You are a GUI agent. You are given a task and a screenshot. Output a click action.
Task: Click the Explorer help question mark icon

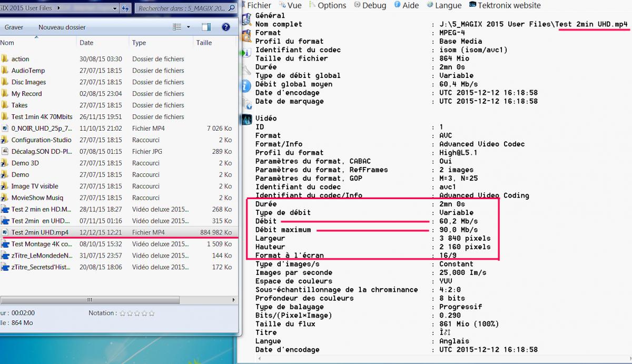(x=226, y=27)
